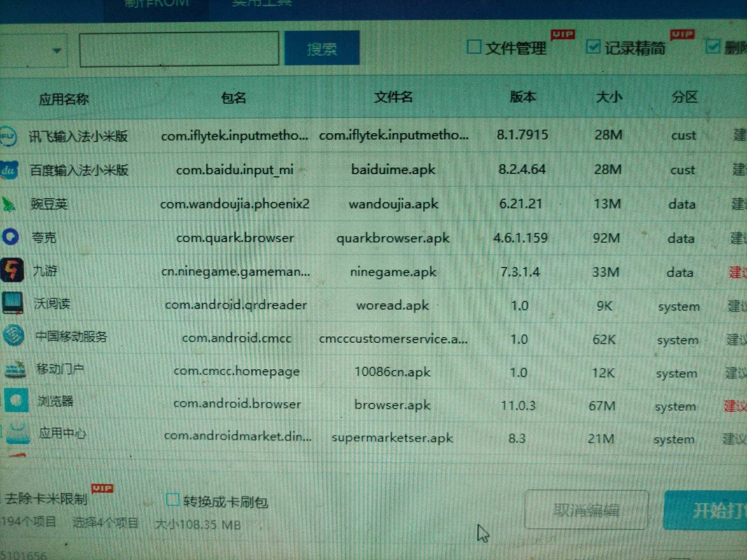Screen dimensions: 747x560
Task: Select the 中国移动服务 name text
Action: click(x=71, y=337)
